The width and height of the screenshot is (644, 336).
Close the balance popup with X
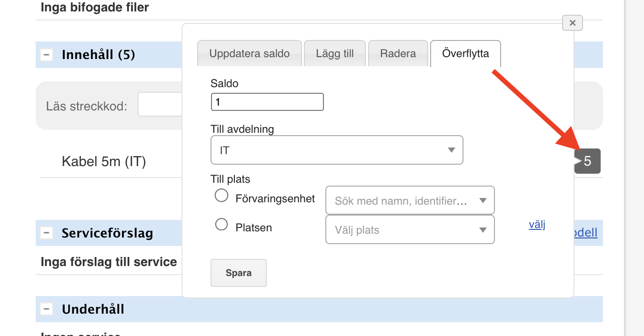coord(573,23)
